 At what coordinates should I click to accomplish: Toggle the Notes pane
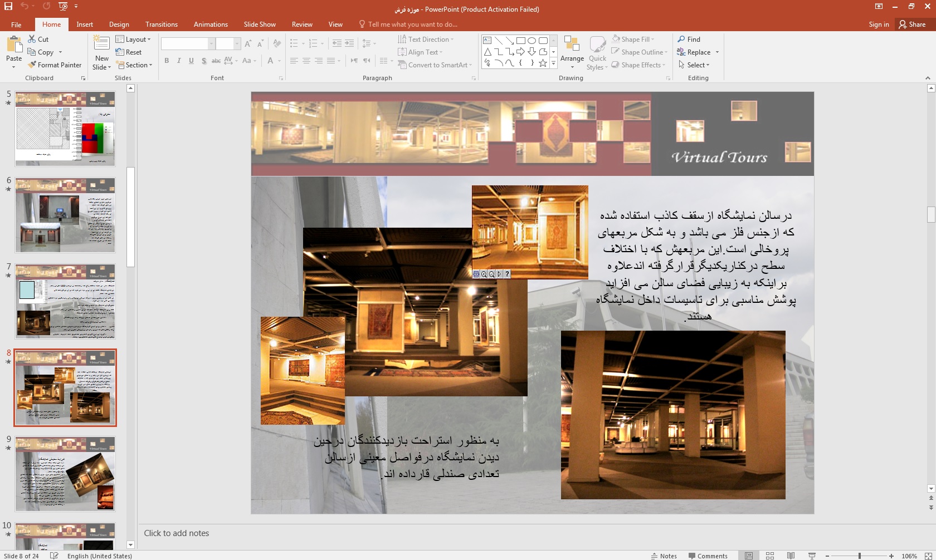(664, 556)
